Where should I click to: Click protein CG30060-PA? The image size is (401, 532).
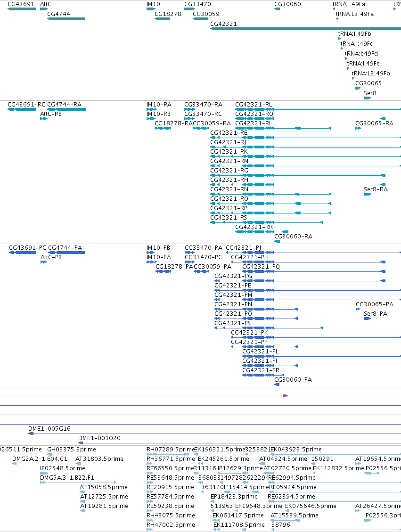click(277, 385)
